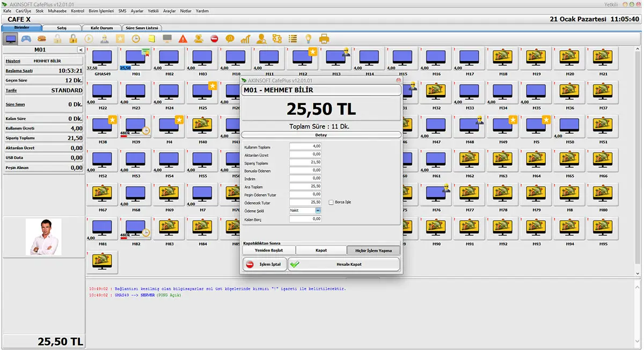Screen dimensions: 644x350
Task: Click the İşlem İptal button
Action: point(265,264)
